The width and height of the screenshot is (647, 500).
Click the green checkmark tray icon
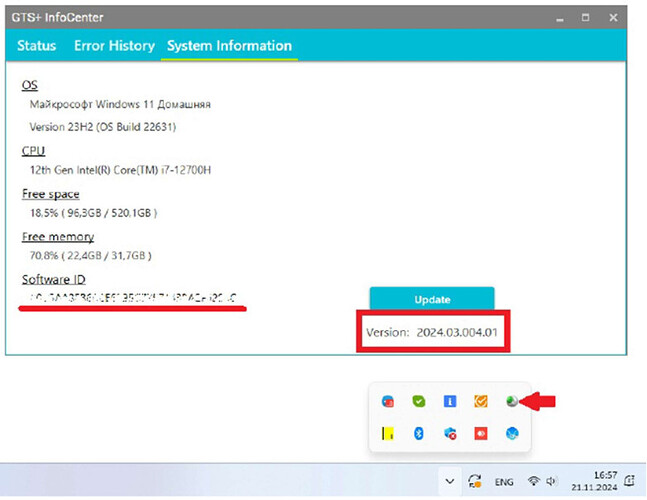[420, 401]
